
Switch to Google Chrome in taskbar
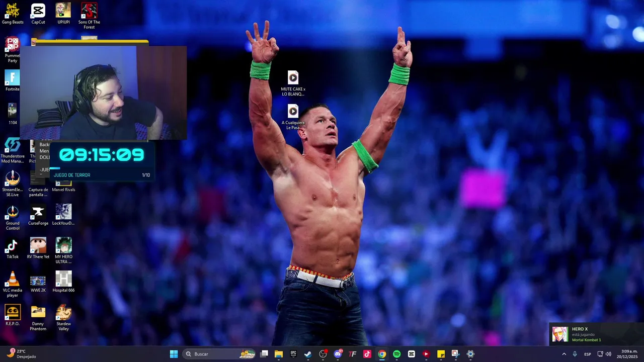point(382,354)
